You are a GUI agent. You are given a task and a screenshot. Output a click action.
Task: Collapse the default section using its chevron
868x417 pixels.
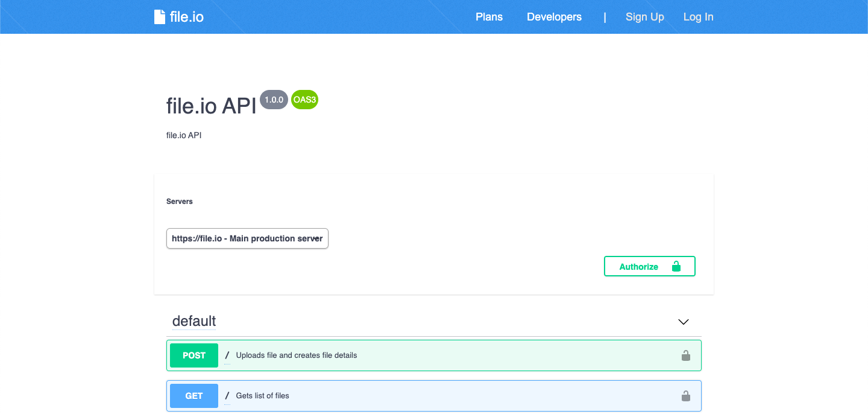[x=683, y=322]
